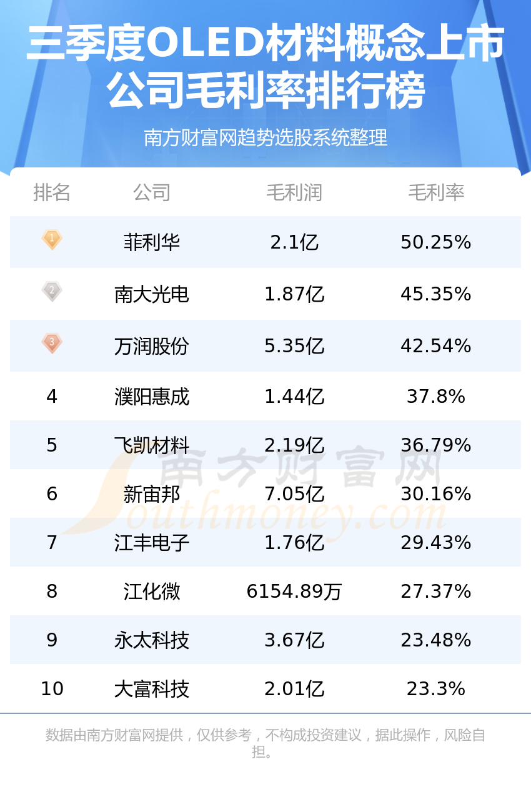The image size is (531, 812).
Task: Click the 6154.89万 gross profit value
Action: (294, 591)
